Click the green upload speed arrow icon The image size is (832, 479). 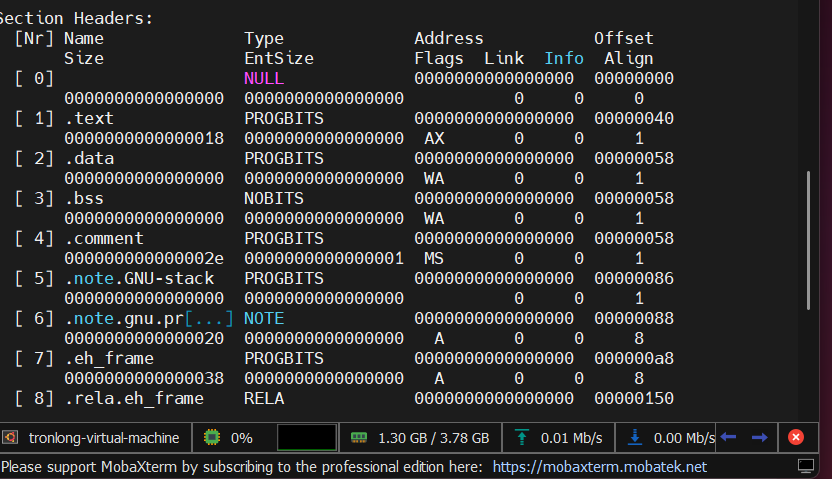tap(522, 438)
